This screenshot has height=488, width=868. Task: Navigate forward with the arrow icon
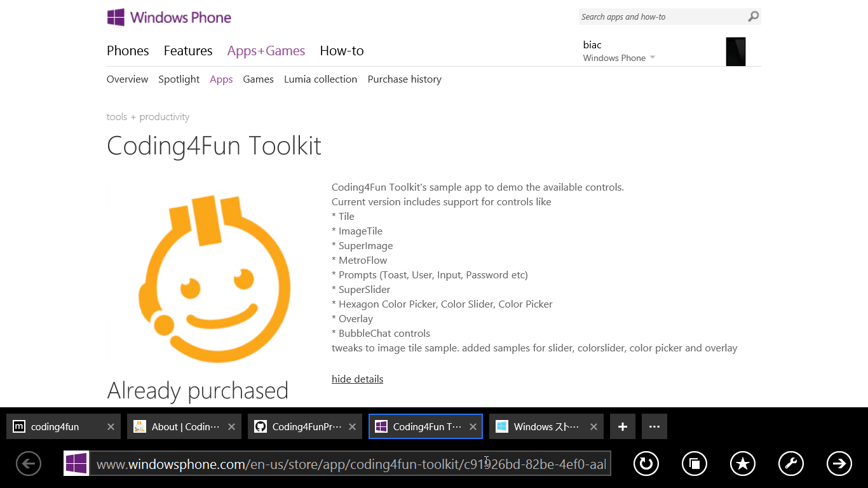839,464
